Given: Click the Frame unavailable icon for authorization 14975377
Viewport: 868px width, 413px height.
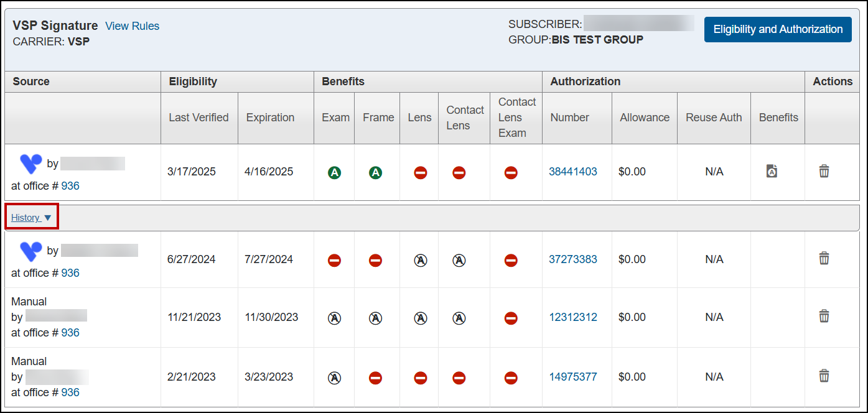Looking at the screenshot, I should click(x=375, y=378).
